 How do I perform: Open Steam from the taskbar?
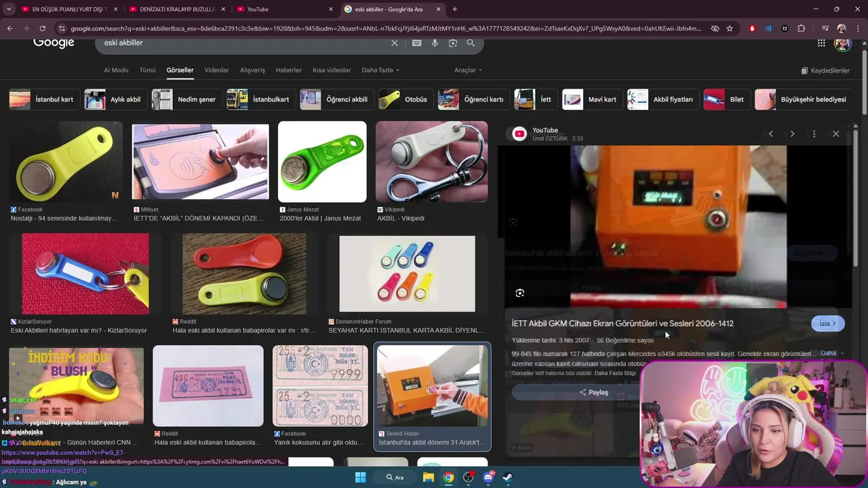(507, 477)
